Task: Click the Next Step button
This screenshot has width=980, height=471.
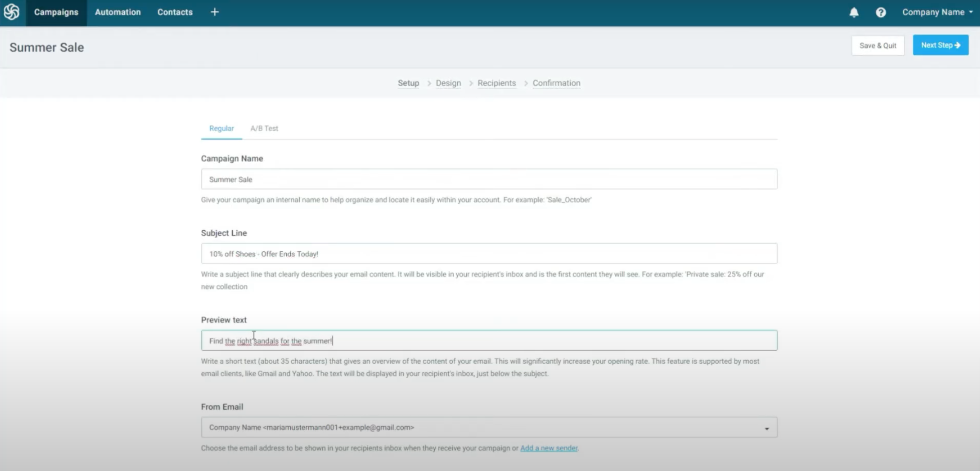Action: 940,45
